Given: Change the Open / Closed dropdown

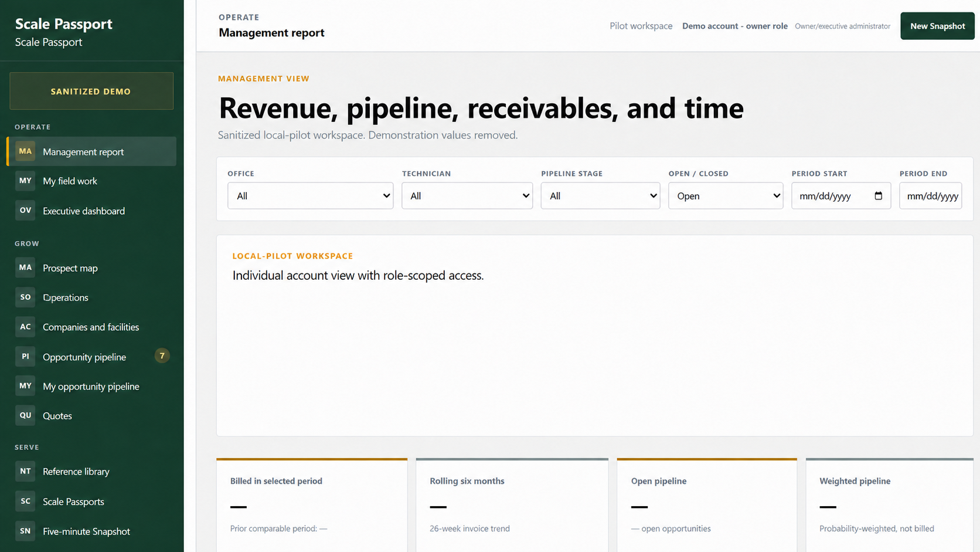Looking at the screenshot, I should click(x=726, y=196).
